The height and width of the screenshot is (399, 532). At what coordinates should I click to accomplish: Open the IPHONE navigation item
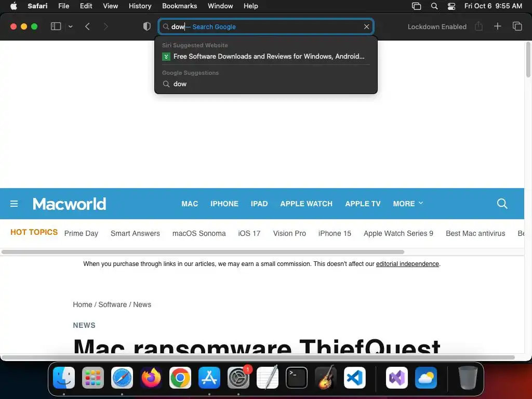[x=224, y=204]
